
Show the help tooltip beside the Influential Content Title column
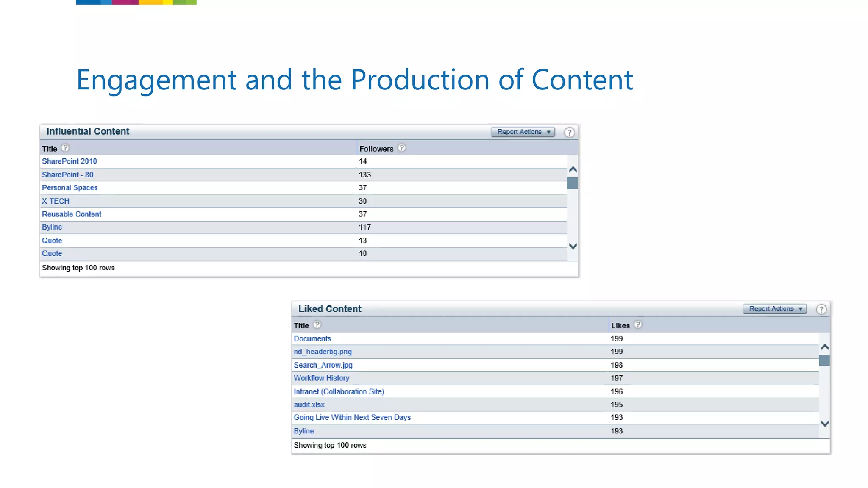[x=65, y=148]
